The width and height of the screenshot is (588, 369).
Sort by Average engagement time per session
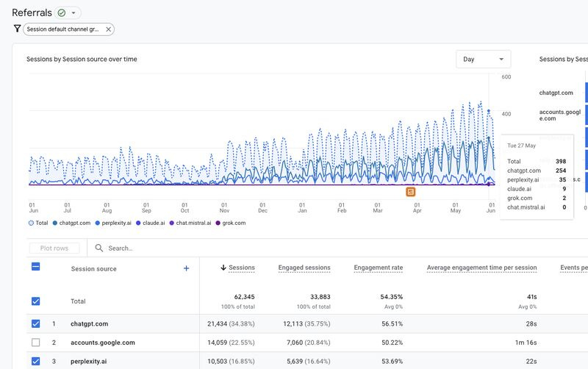(482, 268)
